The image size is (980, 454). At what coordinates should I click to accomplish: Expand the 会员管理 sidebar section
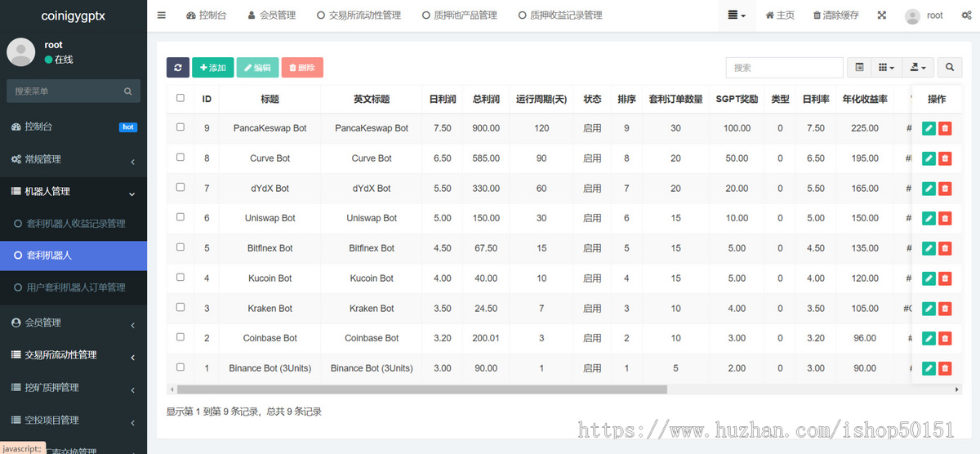click(73, 323)
